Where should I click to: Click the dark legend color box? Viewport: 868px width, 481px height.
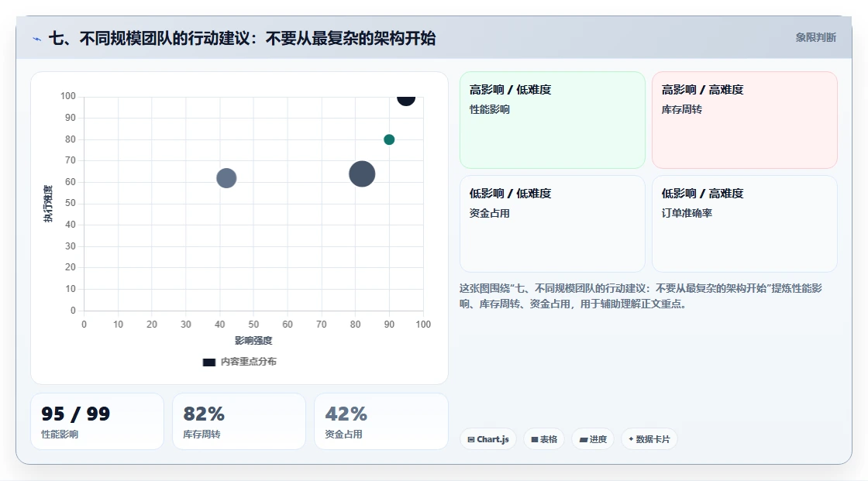208,362
